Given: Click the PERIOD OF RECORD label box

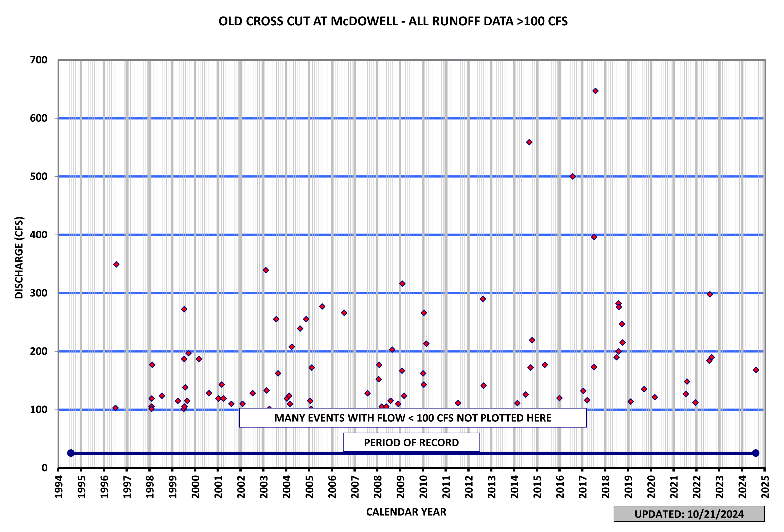Looking at the screenshot, I should 411,442.
